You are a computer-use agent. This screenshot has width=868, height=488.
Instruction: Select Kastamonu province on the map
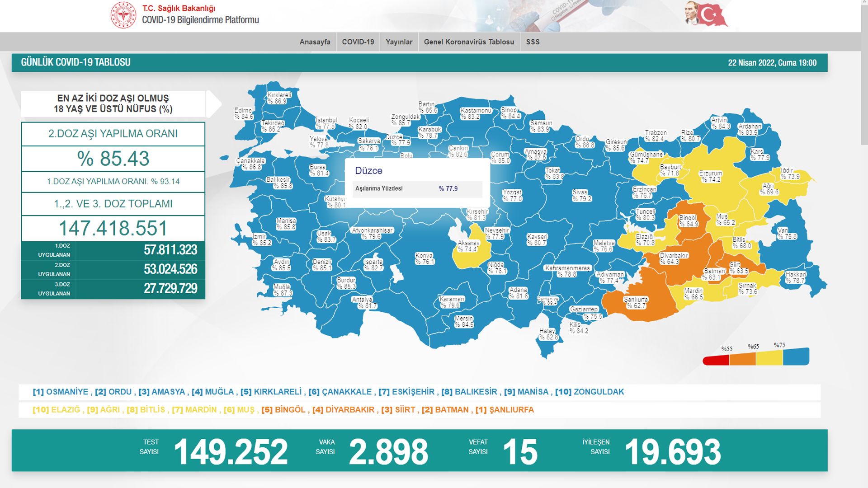point(476,113)
